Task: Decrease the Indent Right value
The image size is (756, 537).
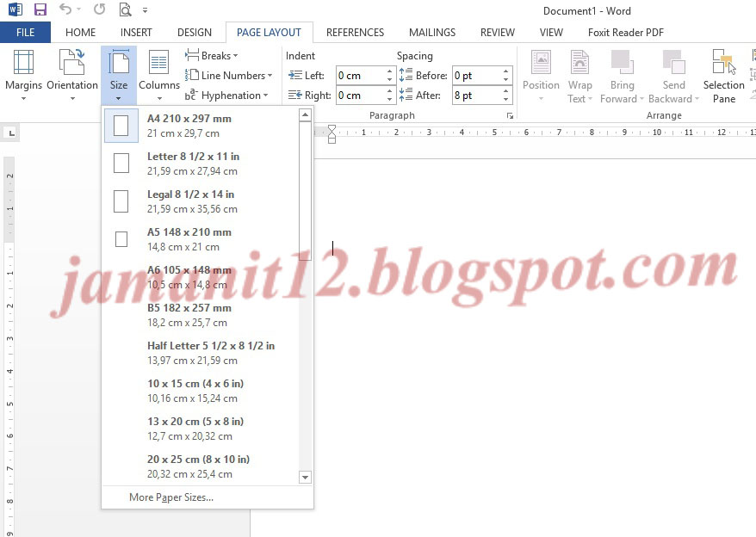Action: (x=389, y=99)
